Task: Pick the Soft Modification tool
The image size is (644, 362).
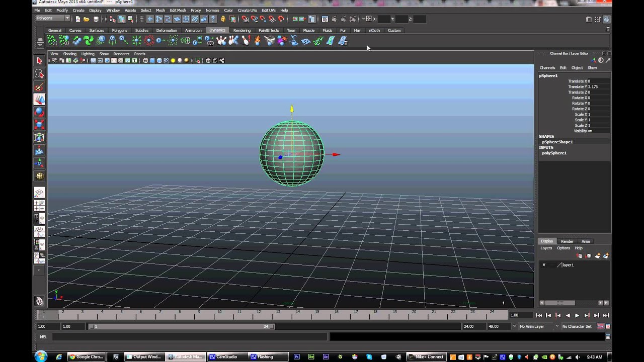Action: (x=39, y=150)
